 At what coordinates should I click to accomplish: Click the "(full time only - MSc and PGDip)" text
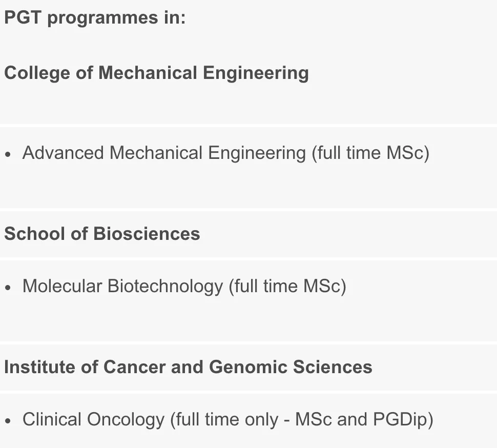coord(302,420)
